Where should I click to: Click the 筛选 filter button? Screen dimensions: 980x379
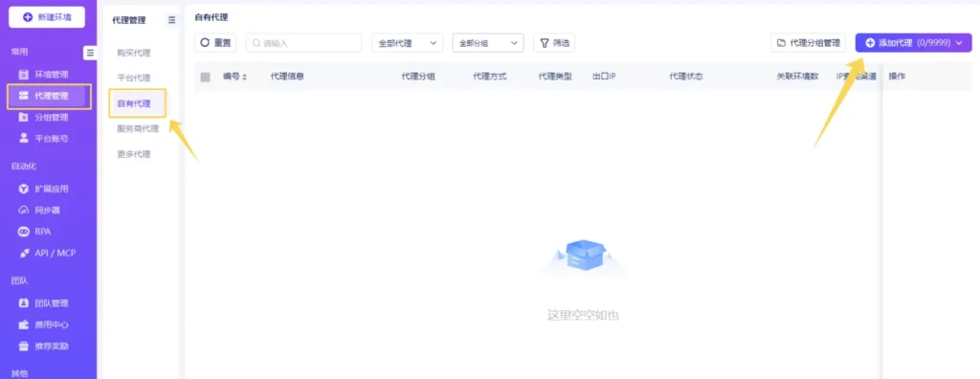click(554, 42)
